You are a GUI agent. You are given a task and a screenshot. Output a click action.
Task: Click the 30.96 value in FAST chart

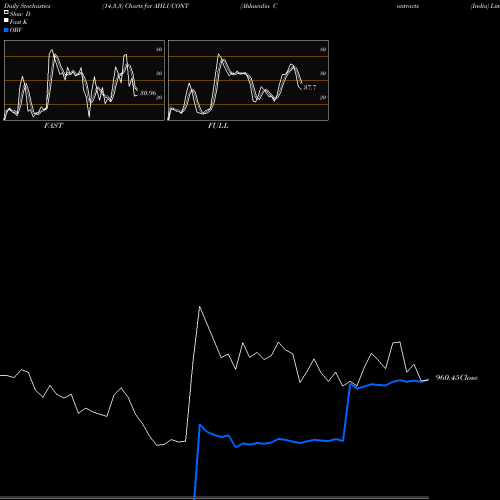(x=148, y=93)
